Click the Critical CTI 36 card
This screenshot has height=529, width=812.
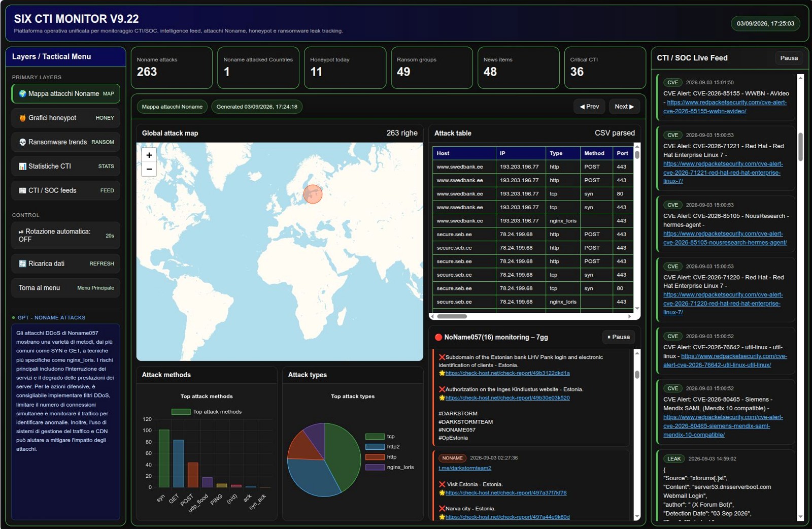[x=605, y=68]
